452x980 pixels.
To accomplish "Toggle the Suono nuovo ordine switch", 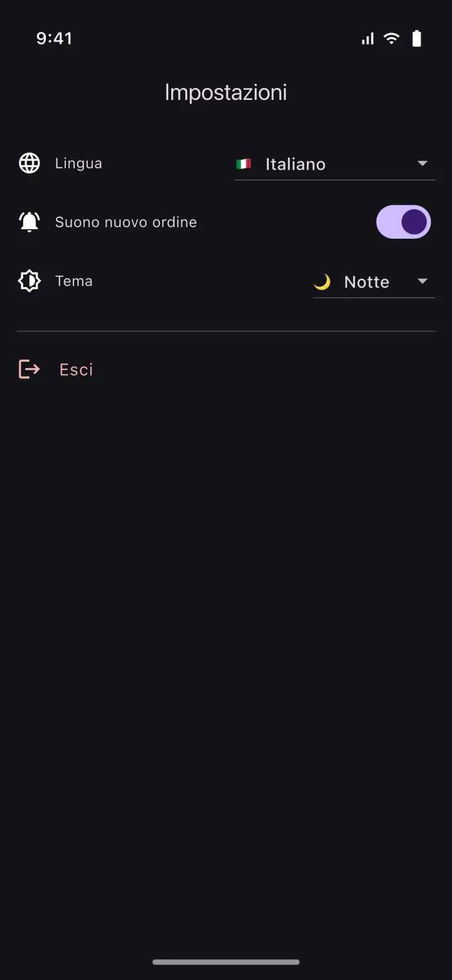I will pyautogui.click(x=404, y=222).
